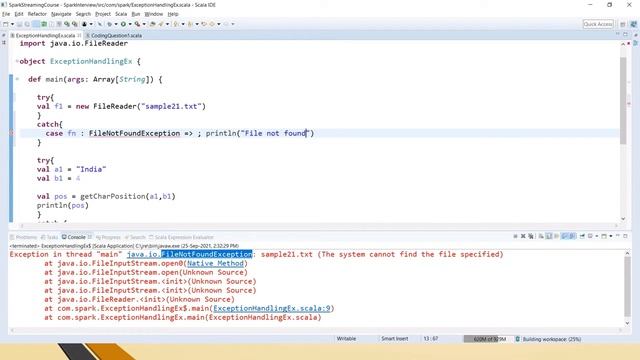The image size is (640, 360).
Task: Minimize the Console panel
Action: coord(618,236)
